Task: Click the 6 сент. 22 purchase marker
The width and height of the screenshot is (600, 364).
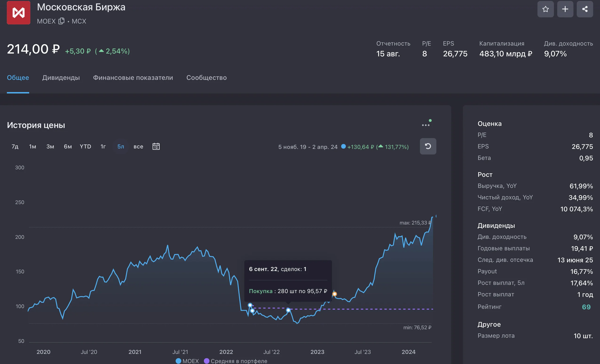Action: pos(288,310)
